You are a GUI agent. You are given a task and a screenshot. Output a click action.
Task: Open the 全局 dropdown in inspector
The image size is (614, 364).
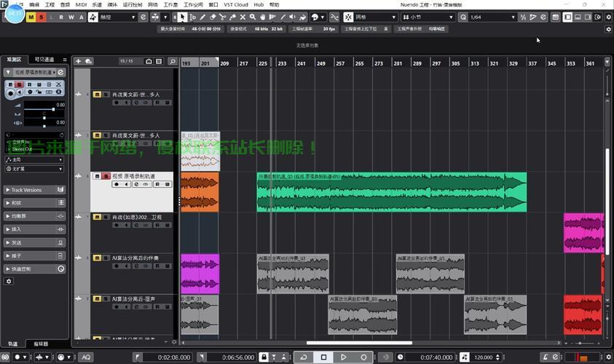pos(34,159)
